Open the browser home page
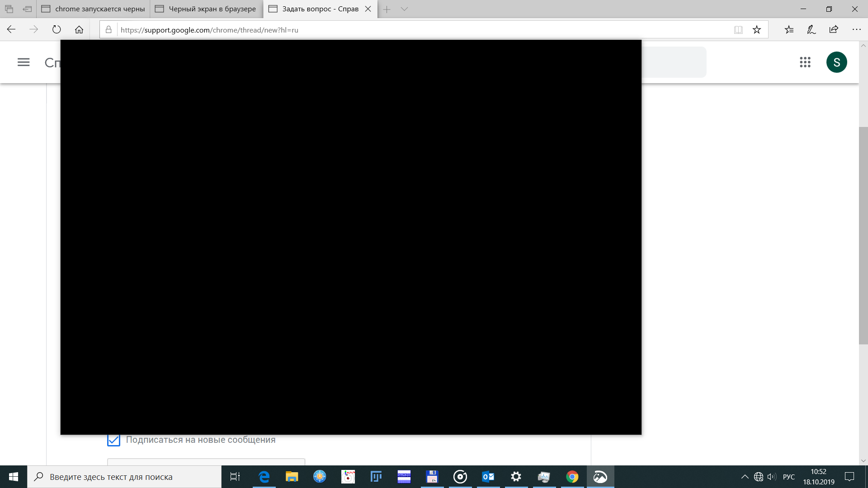Viewport: 868px width, 488px height. coord(79,30)
